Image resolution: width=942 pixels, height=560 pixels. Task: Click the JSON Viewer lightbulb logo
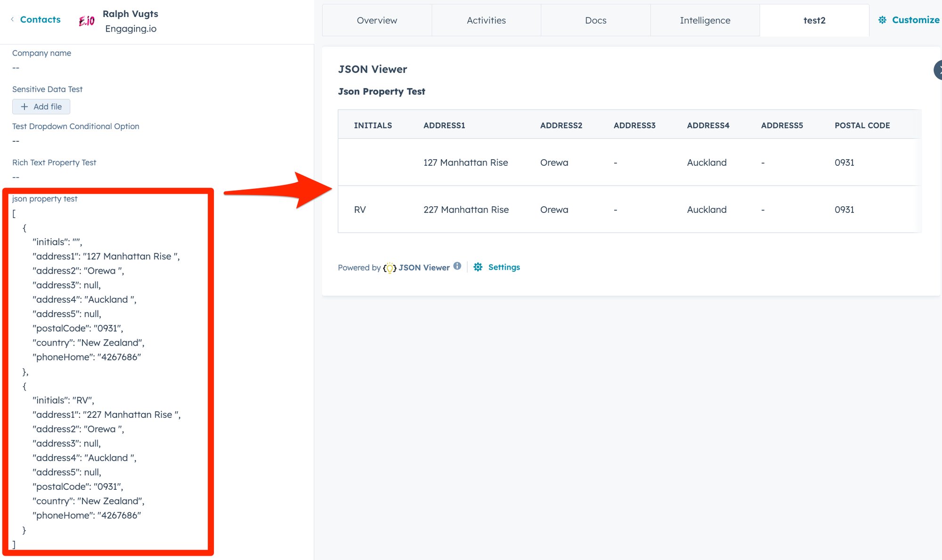[x=390, y=268]
